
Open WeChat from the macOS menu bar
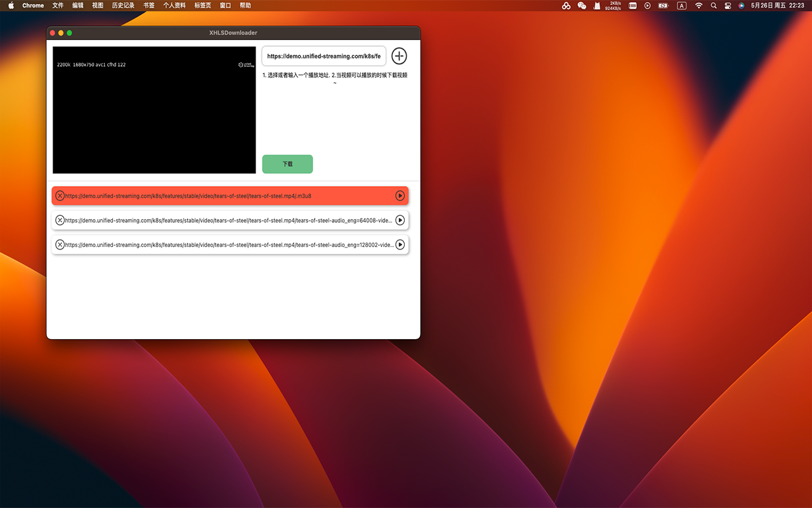(581, 5)
